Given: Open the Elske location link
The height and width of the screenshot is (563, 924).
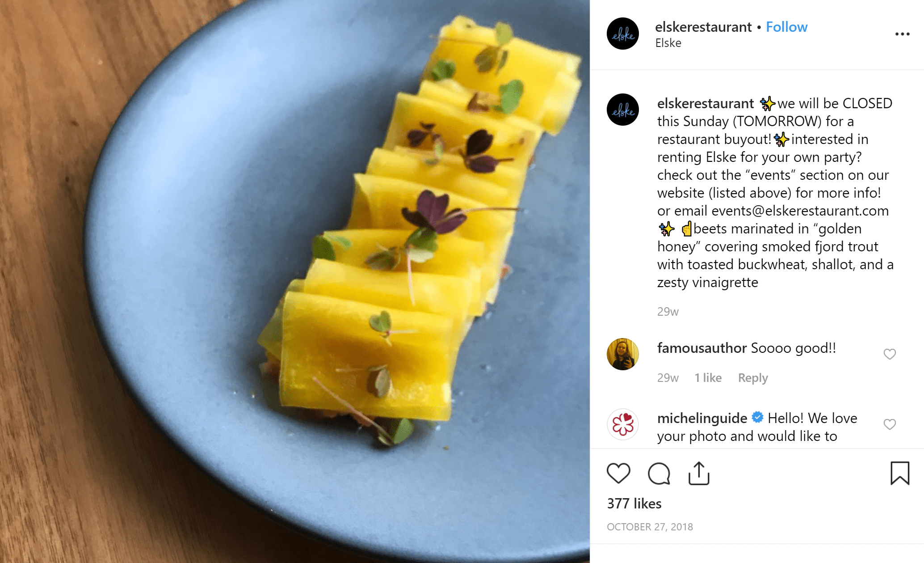Looking at the screenshot, I should pos(668,43).
